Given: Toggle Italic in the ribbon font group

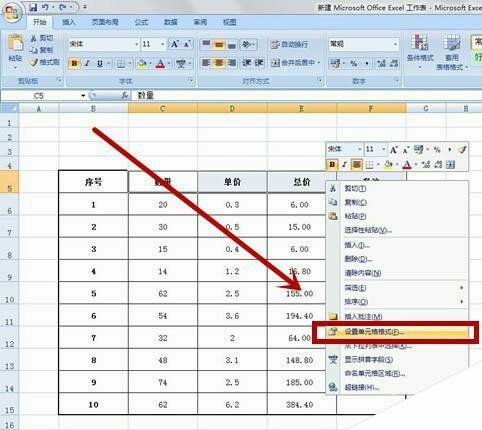Looking at the screenshot, I should pos(87,63).
